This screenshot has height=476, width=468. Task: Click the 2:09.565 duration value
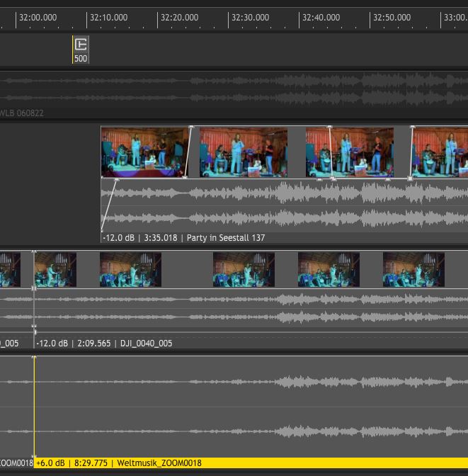point(94,344)
